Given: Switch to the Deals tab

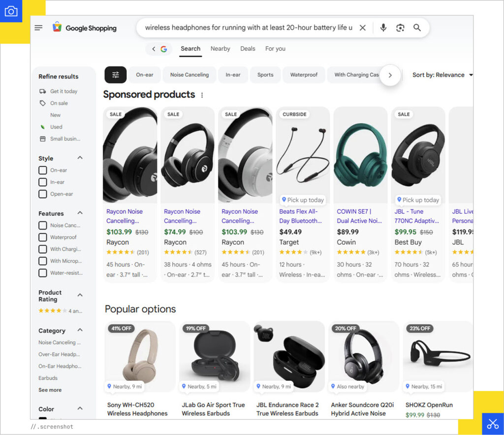Looking at the screenshot, I should (x=248, y=48).
